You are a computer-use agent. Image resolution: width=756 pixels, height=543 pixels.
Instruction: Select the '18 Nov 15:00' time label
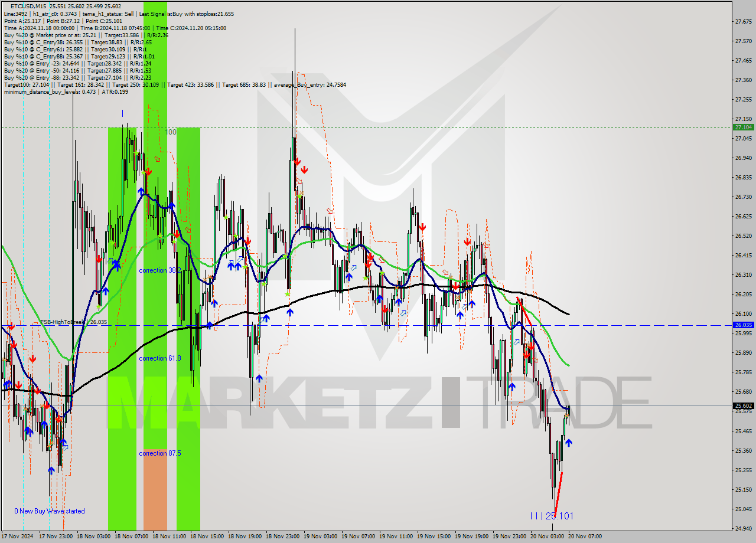coord(207,537)
